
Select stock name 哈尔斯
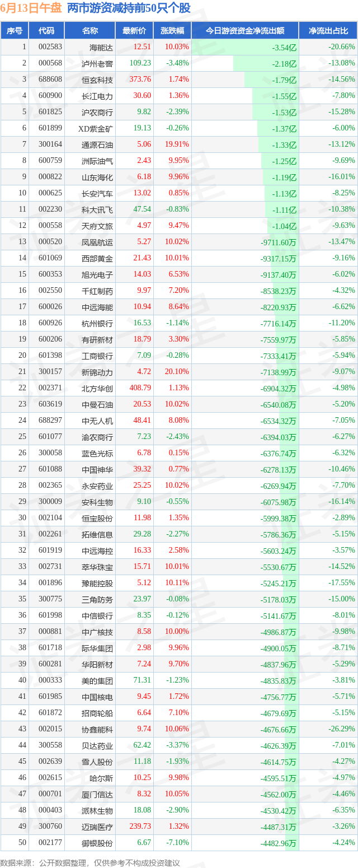tap(101, 778)
